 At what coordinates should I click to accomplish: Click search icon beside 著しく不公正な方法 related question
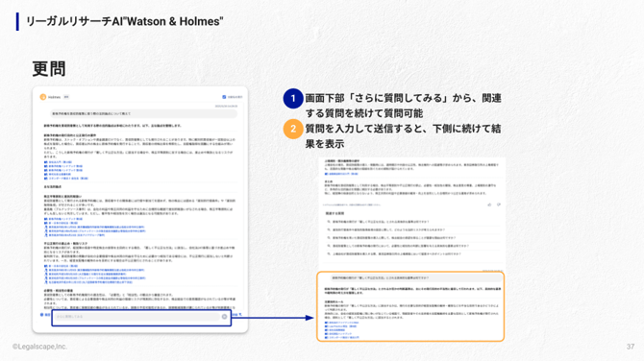click(329, 222)
